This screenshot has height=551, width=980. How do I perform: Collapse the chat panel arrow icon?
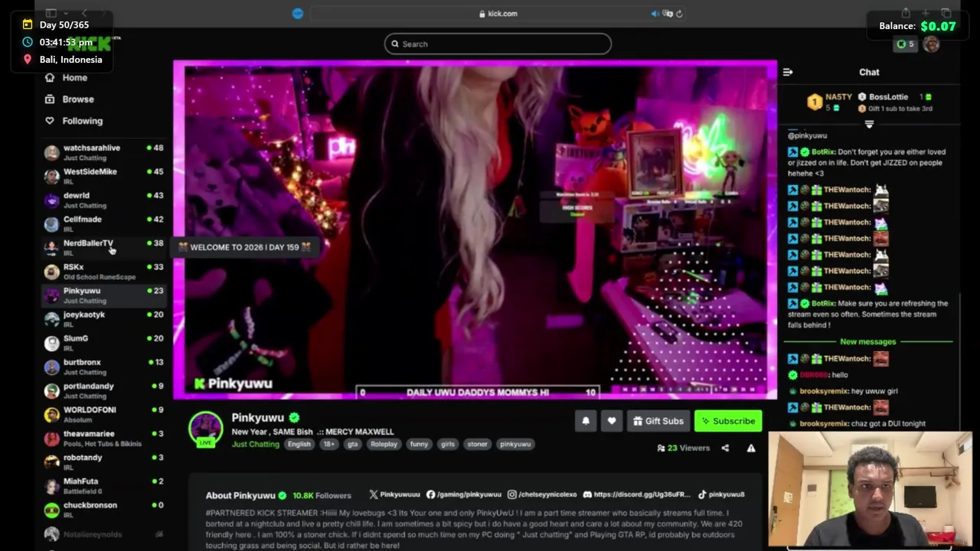click(x=788, y=72)
